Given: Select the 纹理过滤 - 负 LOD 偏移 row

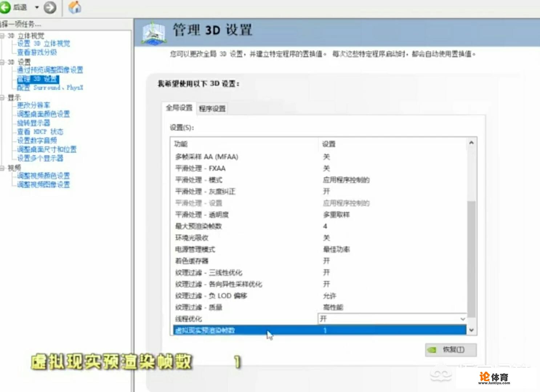Looking at the screenshot, I should (x=320, y=296).
